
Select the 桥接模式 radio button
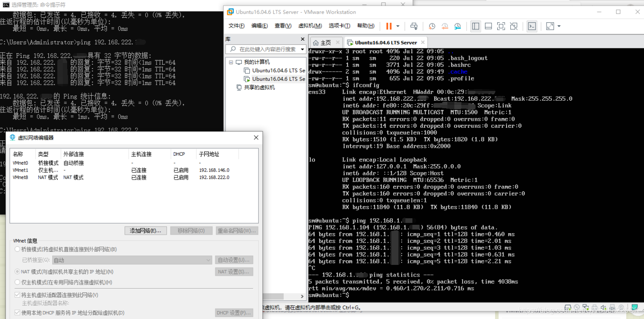[18, 250]
